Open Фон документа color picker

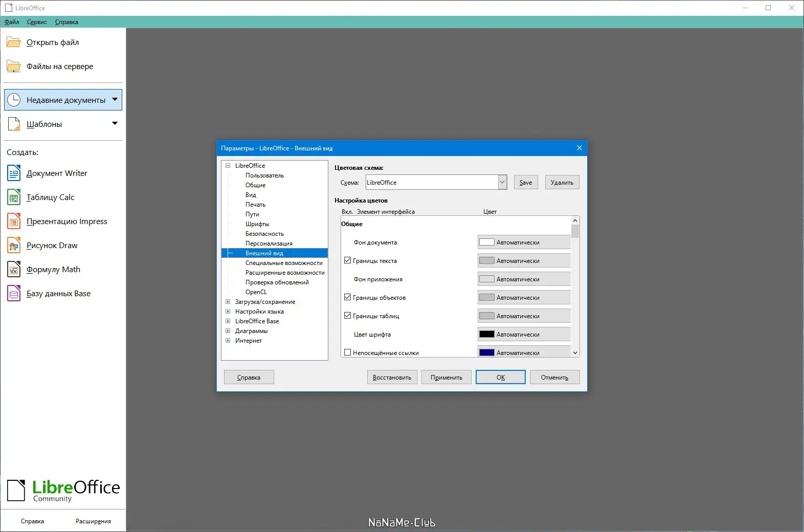524,242
